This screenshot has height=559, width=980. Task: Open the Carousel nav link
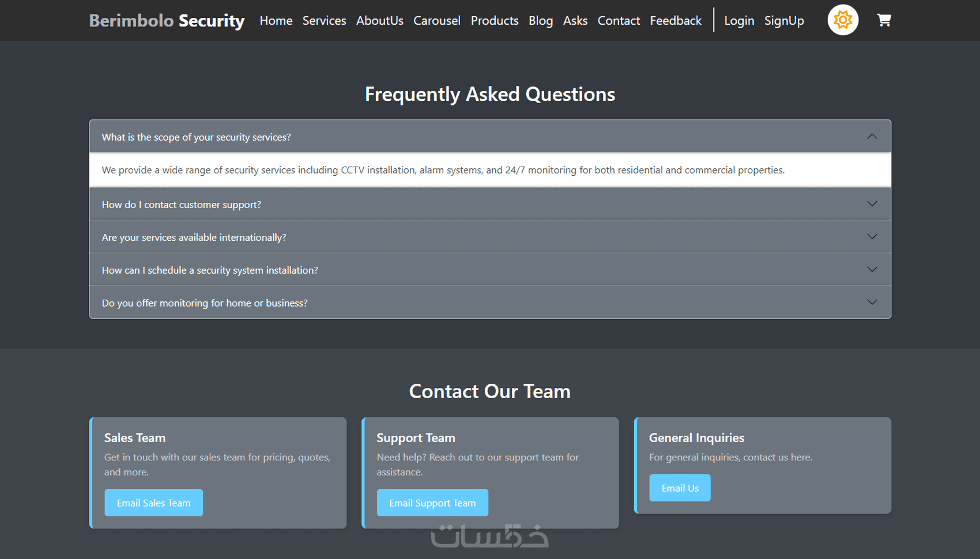click(436, 21)
